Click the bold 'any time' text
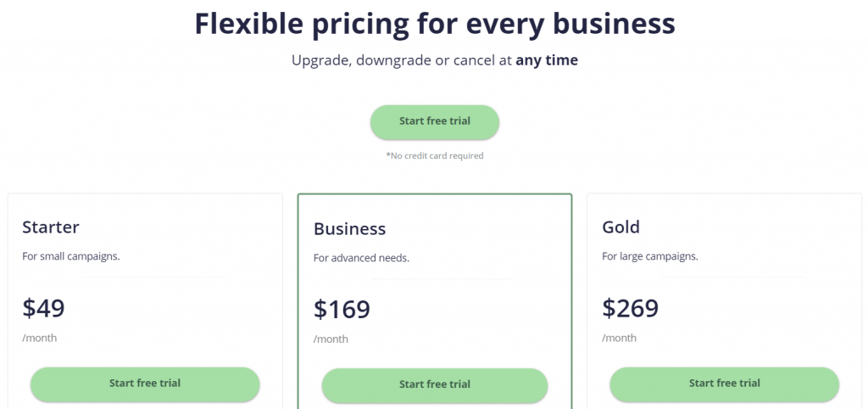 [x=547, y=61]
